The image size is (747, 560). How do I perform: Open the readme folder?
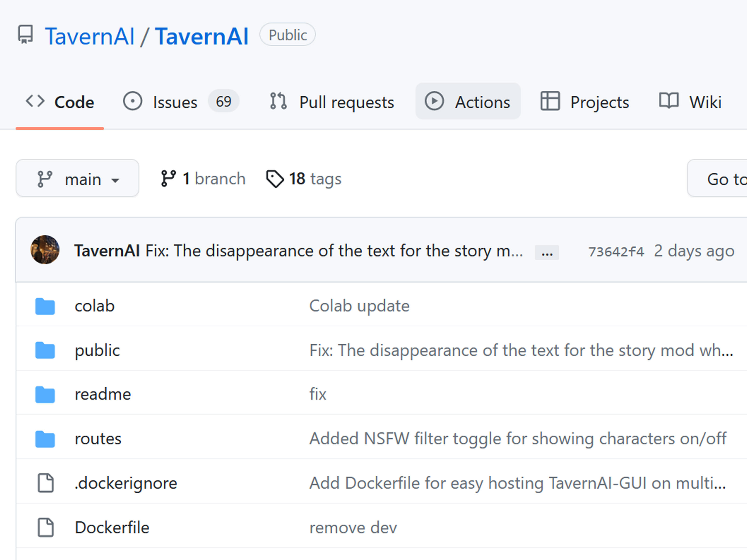103,394
